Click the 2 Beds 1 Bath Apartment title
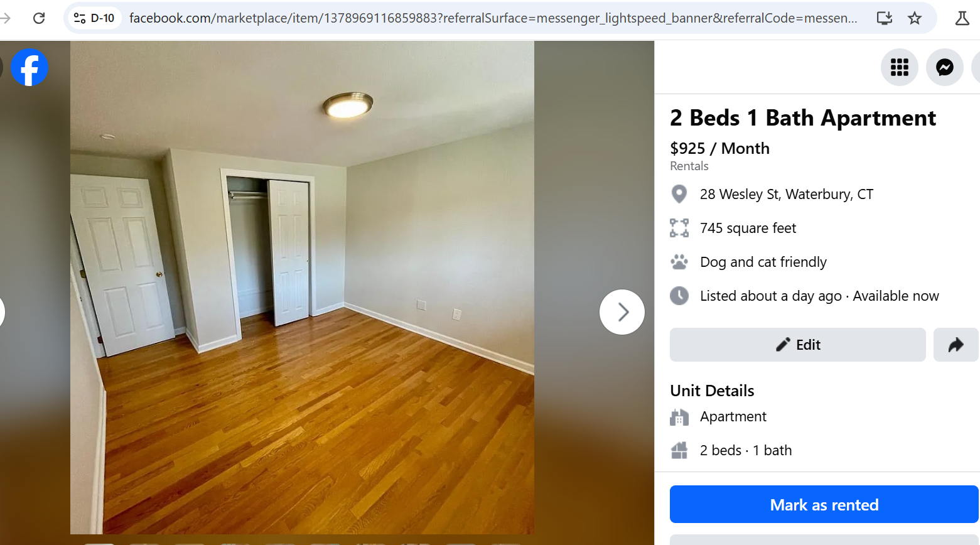 tap(802, 118)
